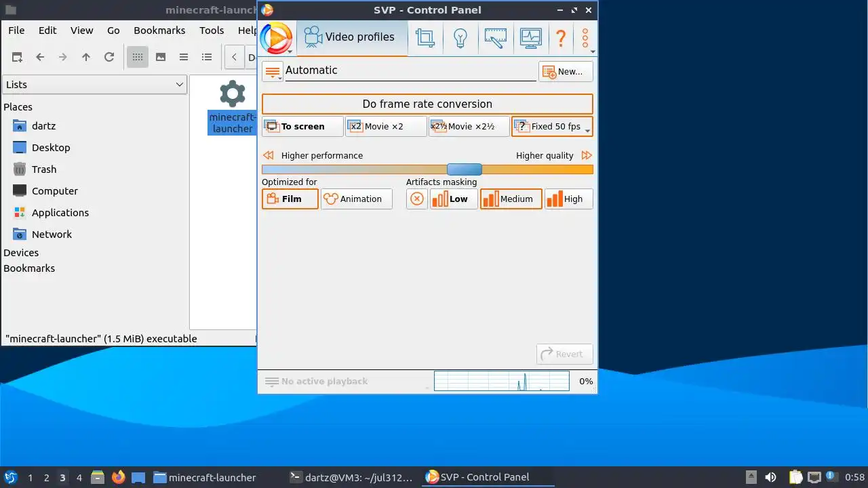Open the Bookmarks menu in the file manager
The height and width of the screenshot is (488, 868).
point(159,30)
